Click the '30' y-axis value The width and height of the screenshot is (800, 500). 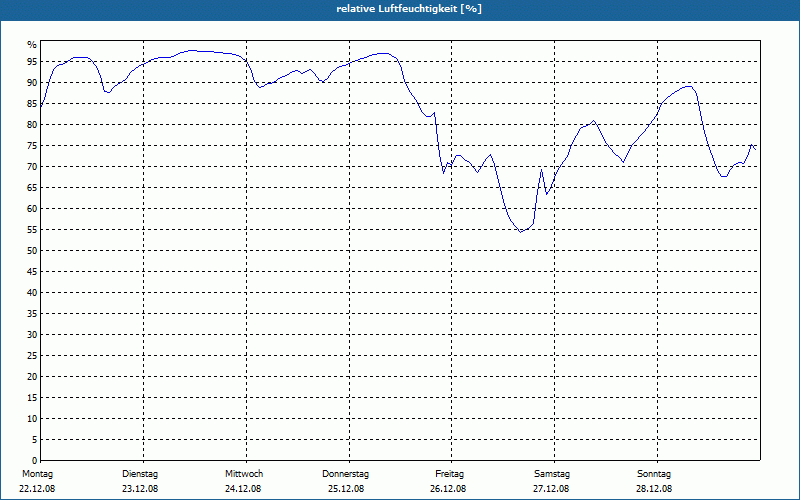[x=32, y=335]
